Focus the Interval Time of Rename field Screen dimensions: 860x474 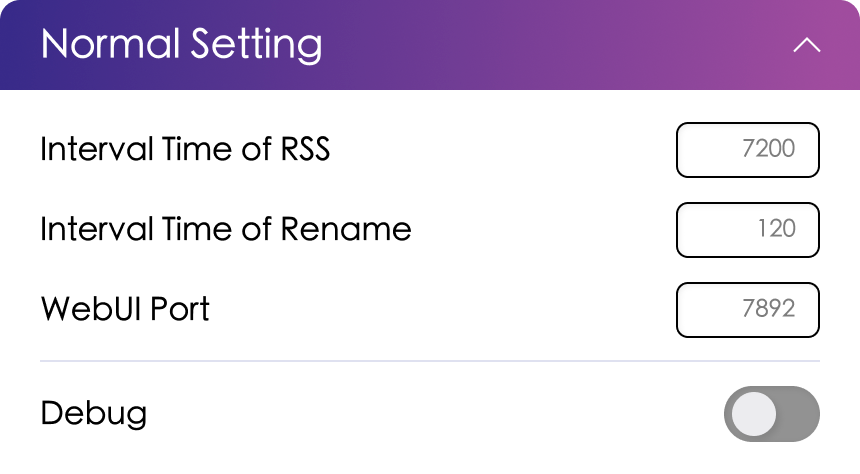[x=748, y=230]
